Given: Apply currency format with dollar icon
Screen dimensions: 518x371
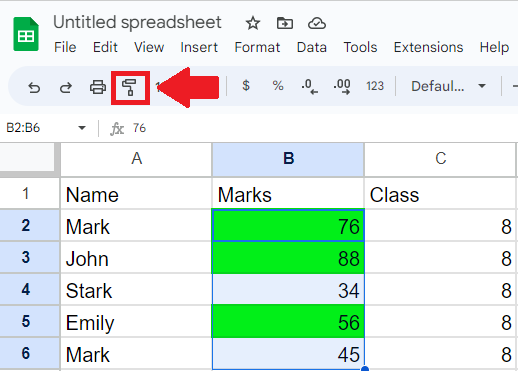Looking at the screenshot, I should (246, 86).
